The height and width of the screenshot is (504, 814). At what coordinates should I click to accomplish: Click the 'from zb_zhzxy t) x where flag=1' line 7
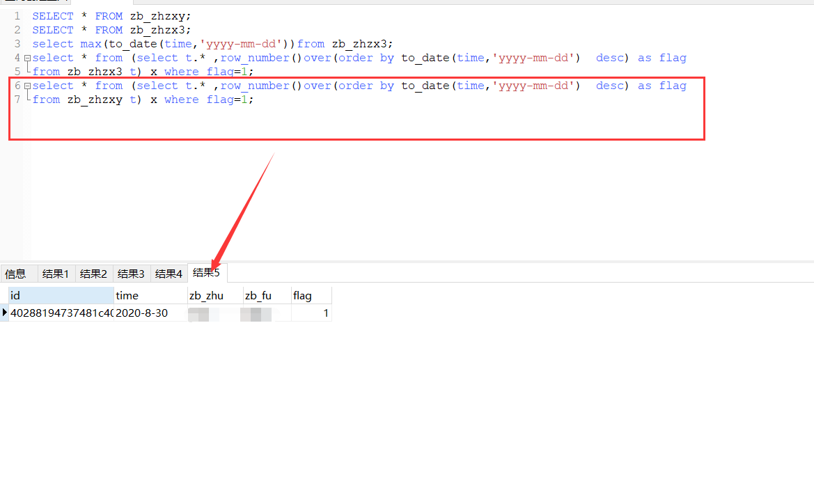pos(143,100)
